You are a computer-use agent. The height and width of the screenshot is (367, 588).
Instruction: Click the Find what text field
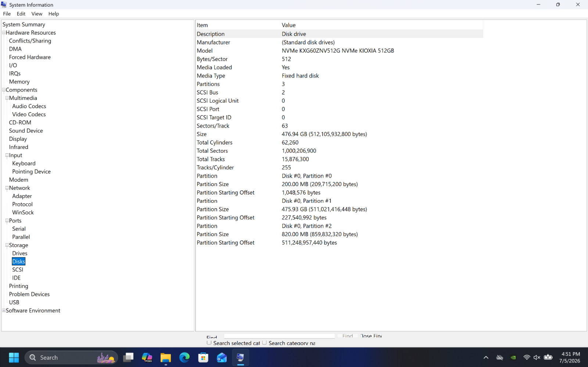pyautogui.click(x=279, y=336)
